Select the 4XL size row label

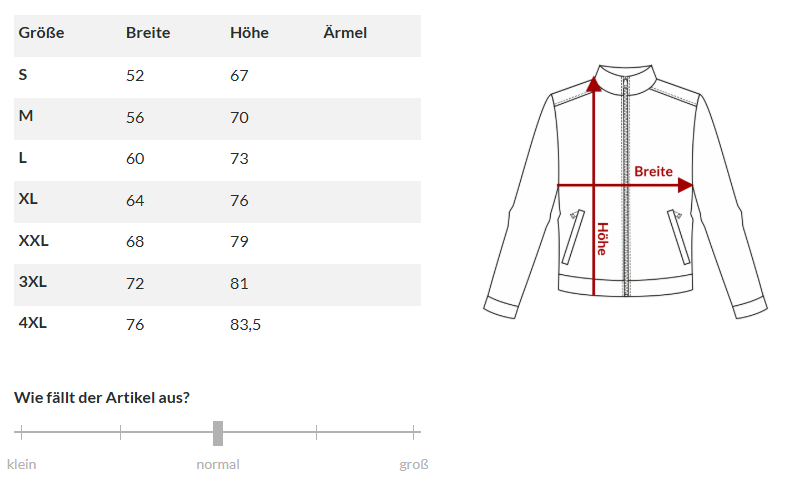tap(33, 323)
